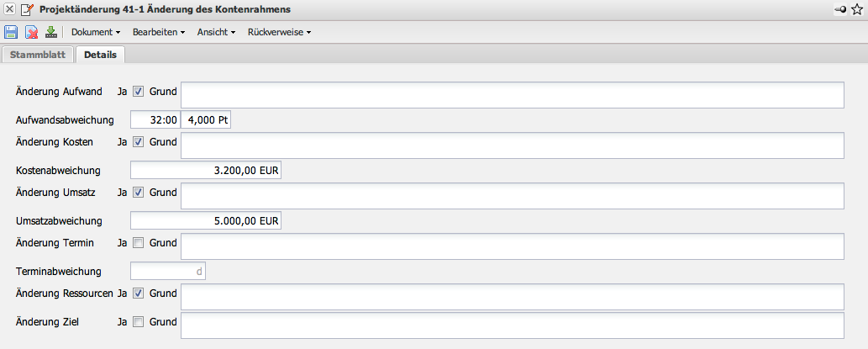Mark document as favorite with star icon
The height and width of the screenshot is (349, 868).
tap(858, 8)
